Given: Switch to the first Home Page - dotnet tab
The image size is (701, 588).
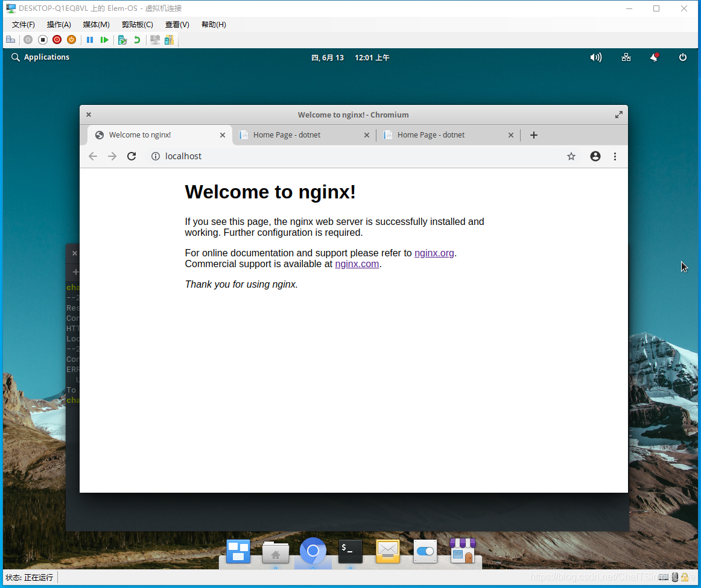Looking at the screenshot, I should [x=304, y=135].
